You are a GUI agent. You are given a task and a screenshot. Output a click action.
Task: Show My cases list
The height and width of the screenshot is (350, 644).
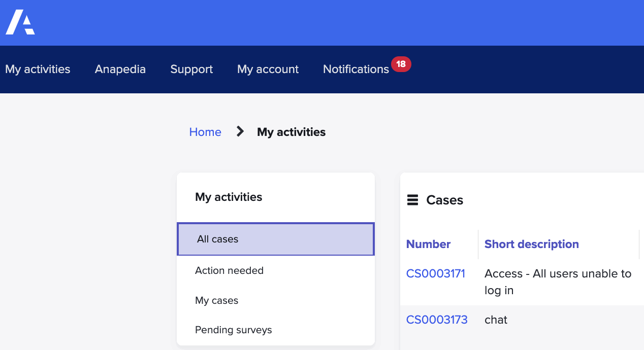[x=216, y=300]
